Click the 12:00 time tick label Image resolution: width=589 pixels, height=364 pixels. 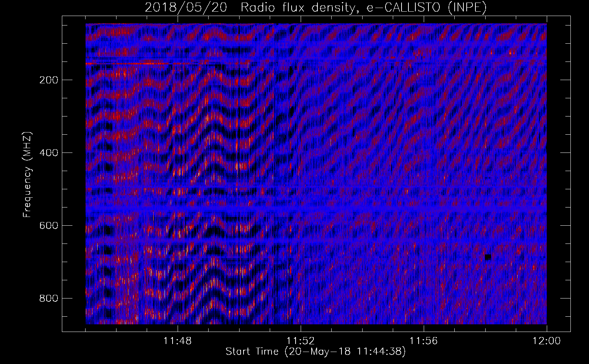click(547, 341)
